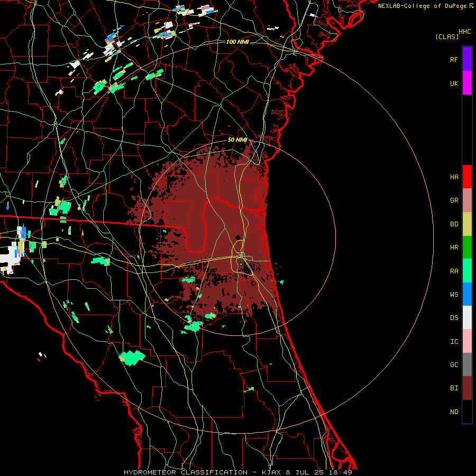476x476 pixels.
Task: Click the 'RF' legend label
Action: 454,59
